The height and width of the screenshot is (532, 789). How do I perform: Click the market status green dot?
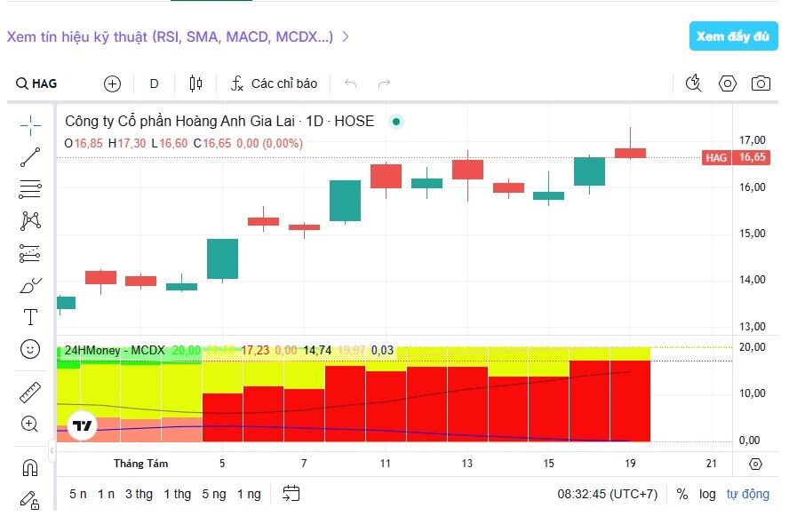(x=396, y=122)
